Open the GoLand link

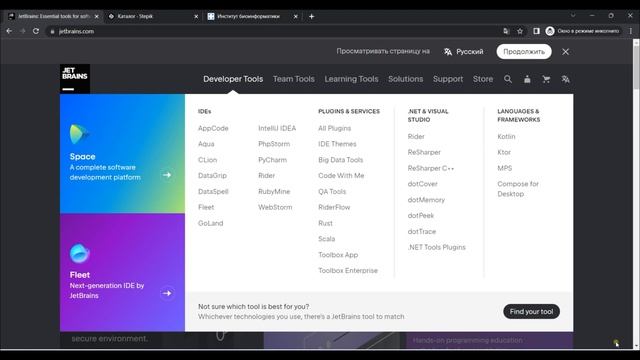click(211, 223)
